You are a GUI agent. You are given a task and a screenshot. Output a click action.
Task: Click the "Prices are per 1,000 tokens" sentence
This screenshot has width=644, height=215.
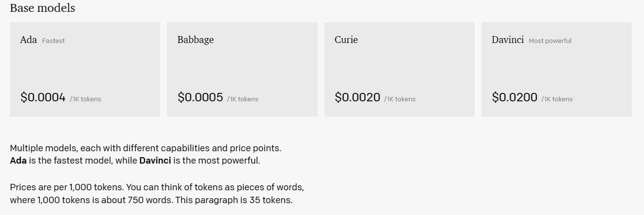[67, 188]
